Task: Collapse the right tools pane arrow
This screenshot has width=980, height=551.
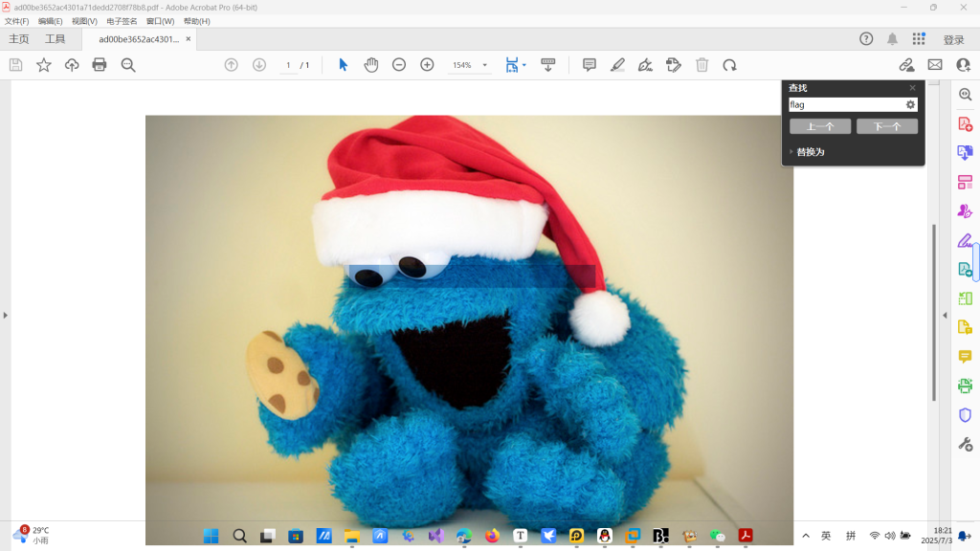Action: tap(945, 315)
